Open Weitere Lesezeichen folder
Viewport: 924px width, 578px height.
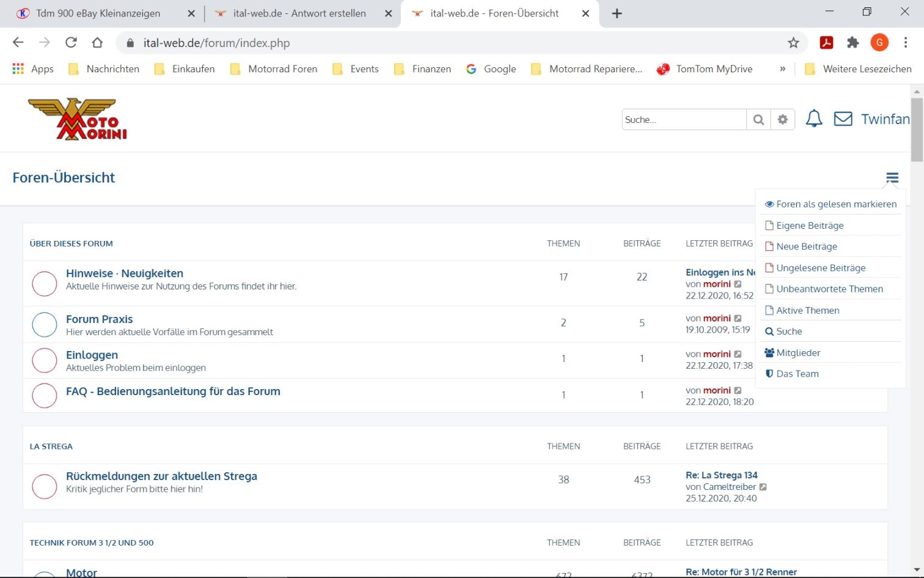coord(858,69)
